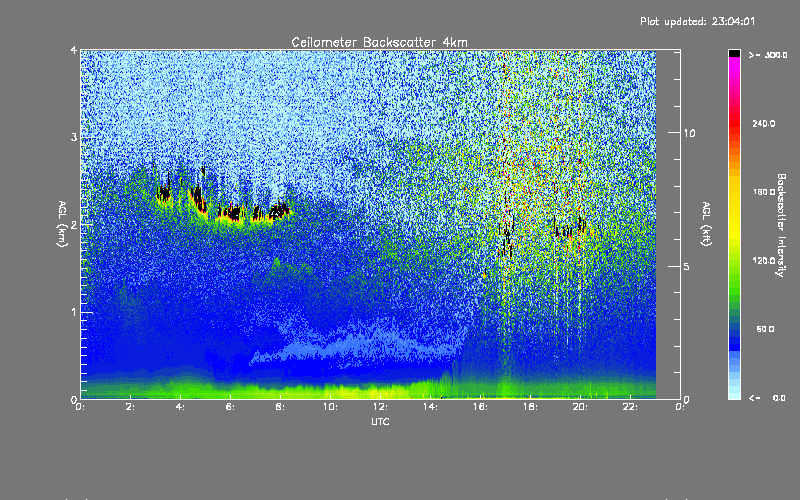Click the "22:" UTC hour tick label
800x500 pixels.
630,407
